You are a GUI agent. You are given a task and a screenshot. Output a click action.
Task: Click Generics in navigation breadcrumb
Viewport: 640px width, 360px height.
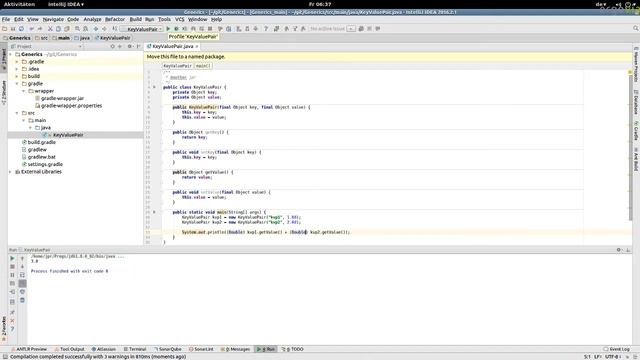17,38
